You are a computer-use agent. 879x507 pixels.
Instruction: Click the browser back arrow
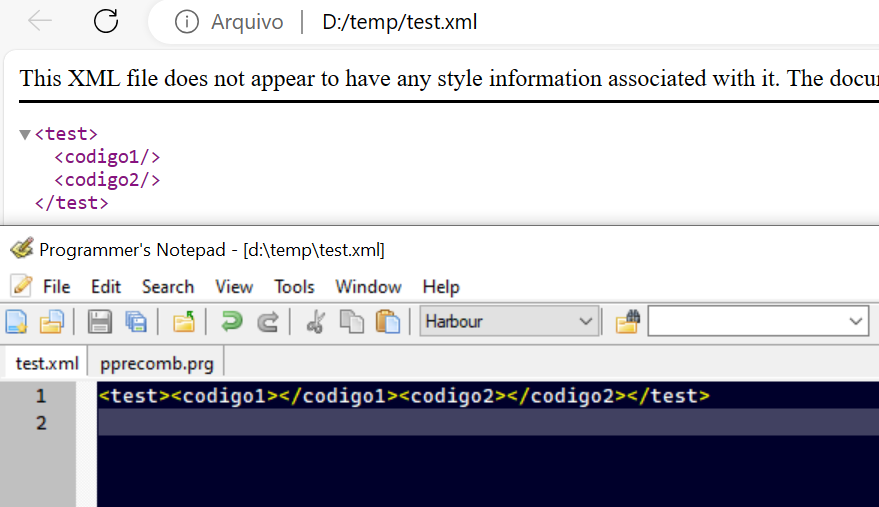tap(40, 21)
